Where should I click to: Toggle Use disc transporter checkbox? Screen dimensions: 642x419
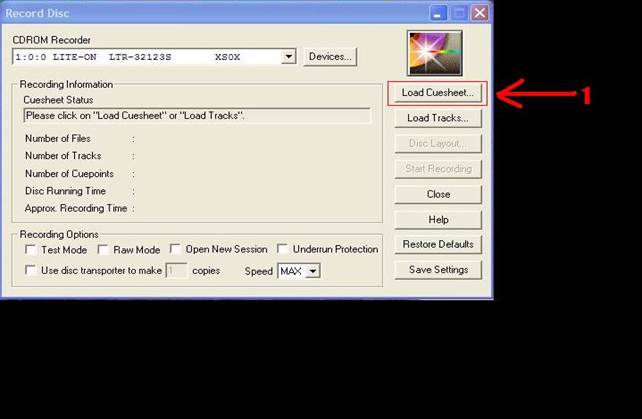(x=31, y=270)
